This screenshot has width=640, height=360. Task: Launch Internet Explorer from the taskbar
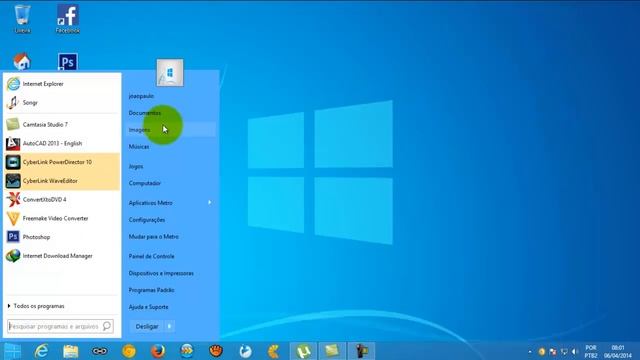click(x=42, y=351)
